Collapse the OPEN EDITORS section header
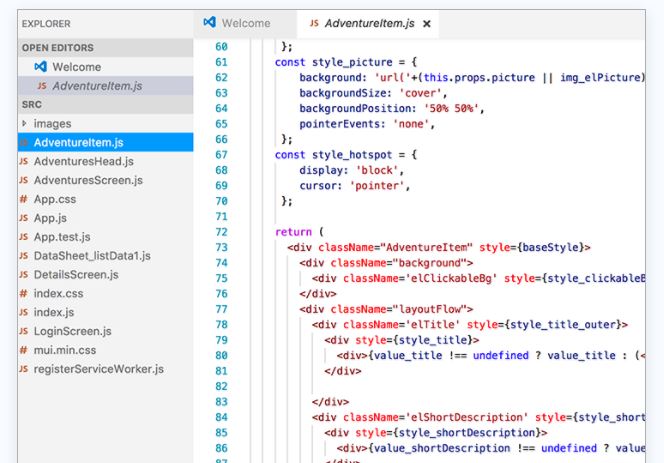Image resolution: width=664 pixels, height=463 pixels. click(105, 47)
